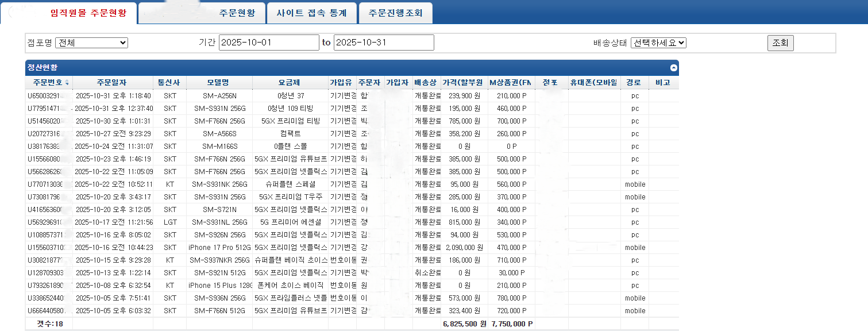Viewport: 868px width, 331px height.
Task: Sort by the 모델명 column header
Action: coord(219,83)
